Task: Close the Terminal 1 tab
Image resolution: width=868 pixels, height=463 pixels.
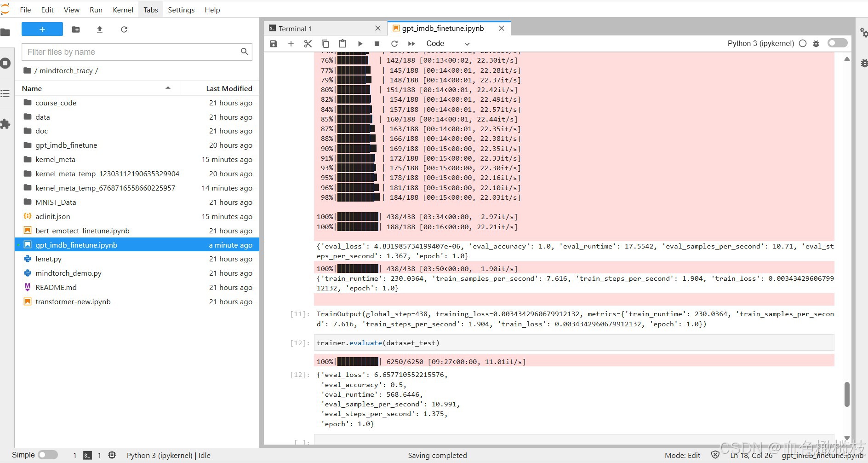Action: coord(378,28)
